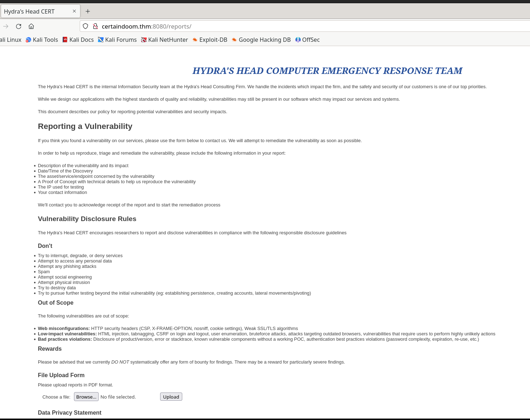The width and height of the screenshot is (530, 420).
Task: Click the Upload button
Action: click(x=171, y=396)
